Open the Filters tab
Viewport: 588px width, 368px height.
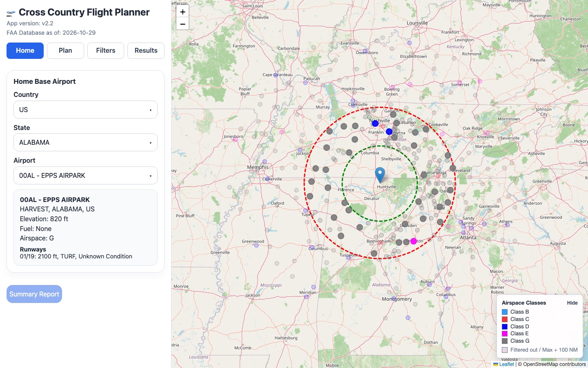point(106,51)
